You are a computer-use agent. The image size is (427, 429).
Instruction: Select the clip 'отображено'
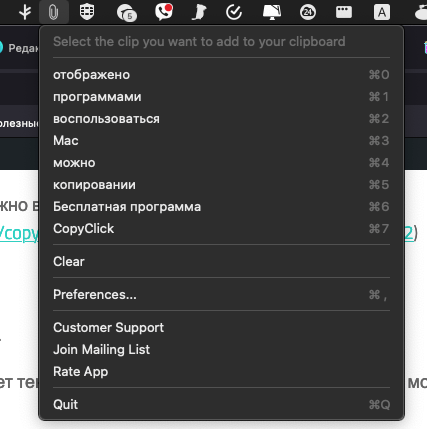pyautogui.click(x=221, y=75)
